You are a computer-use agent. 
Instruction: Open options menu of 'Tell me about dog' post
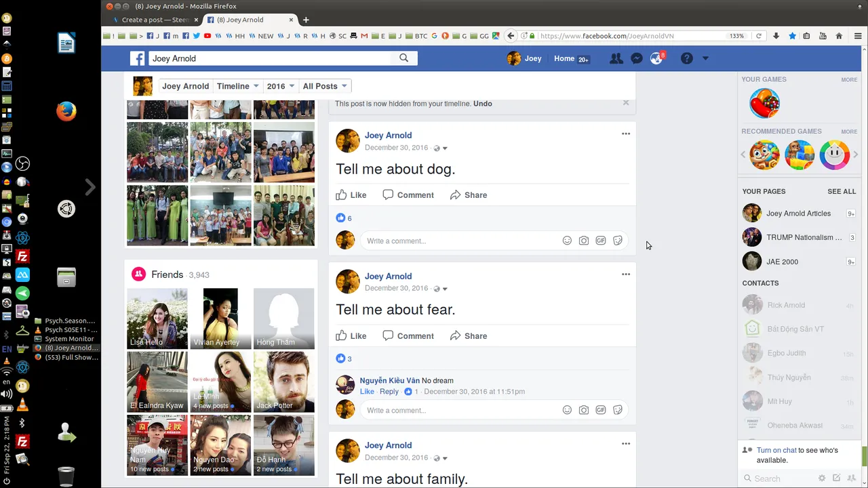(x=626, y=134)
